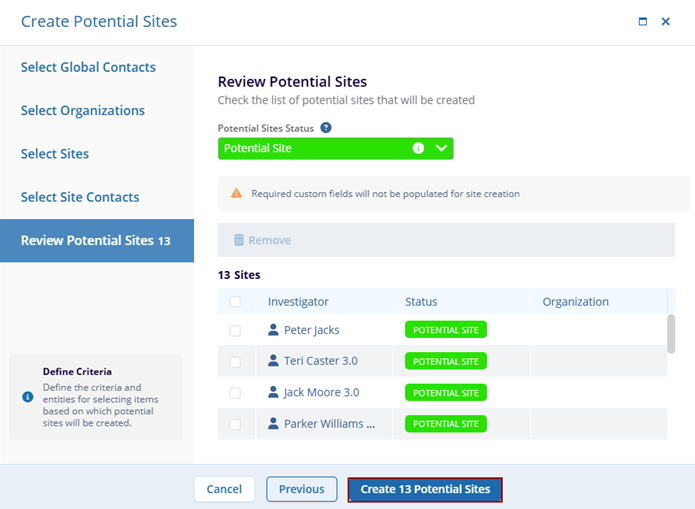695x509 pixels.
Task: Maximize the Create Potential Sites dialog
Action: click(643, 21)
